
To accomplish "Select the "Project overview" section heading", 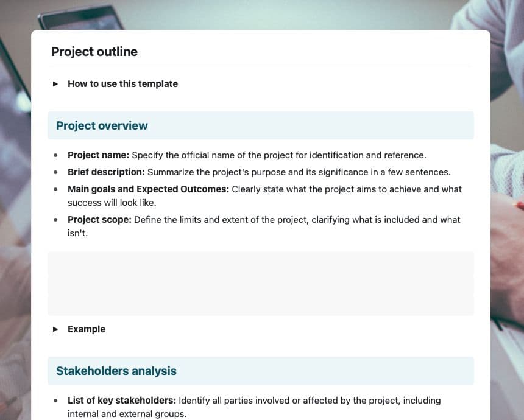I will tap(102, 126).
